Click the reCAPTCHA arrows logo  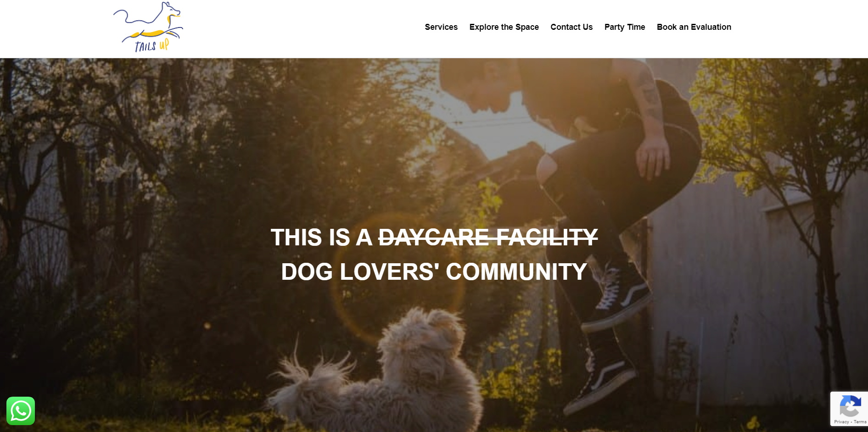coord(850,406)
